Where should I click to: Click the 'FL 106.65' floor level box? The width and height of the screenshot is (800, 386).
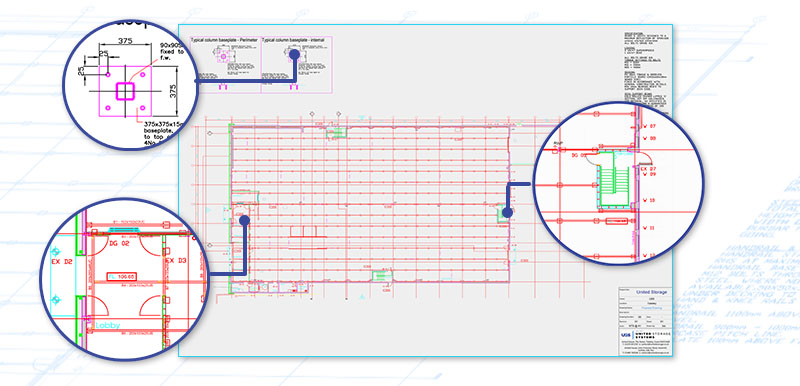click(x=121, y=276)
